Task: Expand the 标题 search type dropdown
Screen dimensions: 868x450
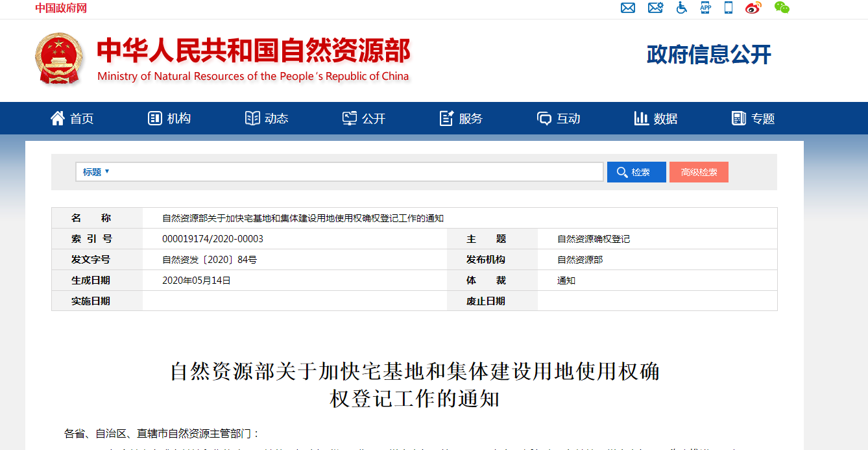Action: point(96,172)
